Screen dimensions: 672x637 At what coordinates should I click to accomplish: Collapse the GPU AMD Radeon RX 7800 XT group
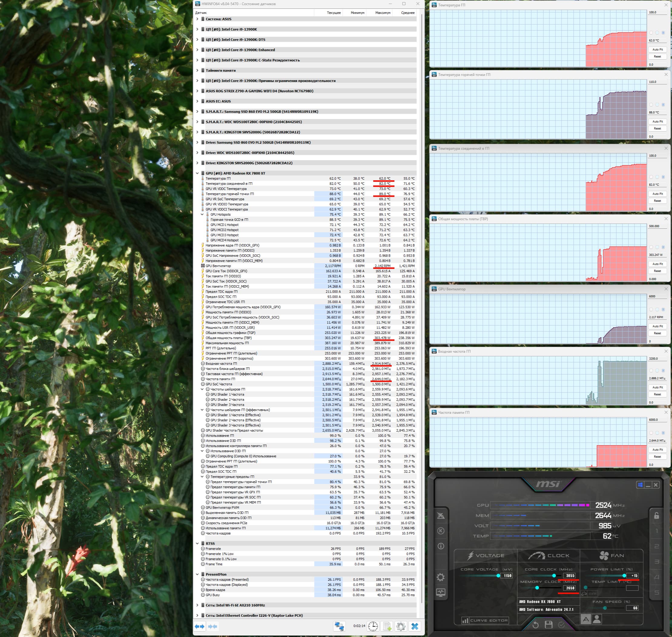197,173
